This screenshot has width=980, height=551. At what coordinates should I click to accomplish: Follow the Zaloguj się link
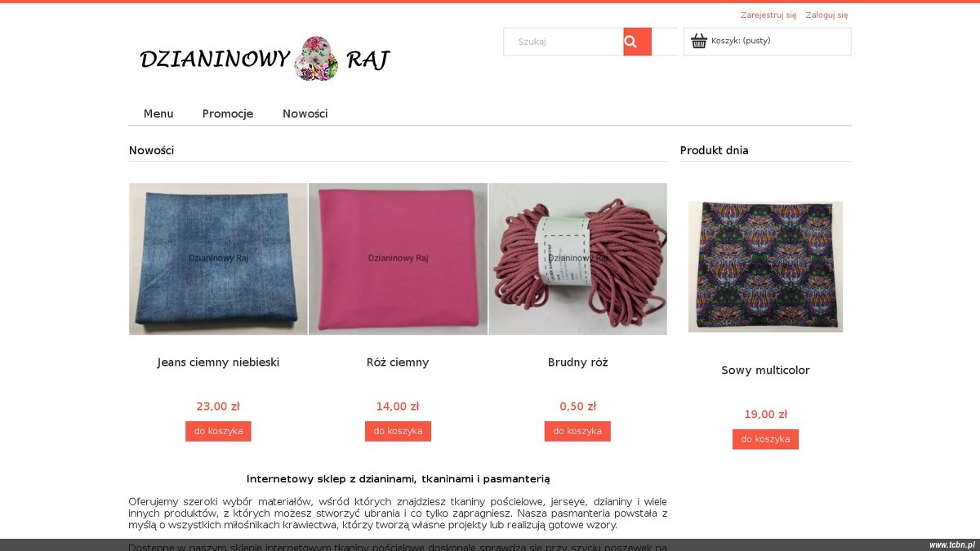point(826,15)
